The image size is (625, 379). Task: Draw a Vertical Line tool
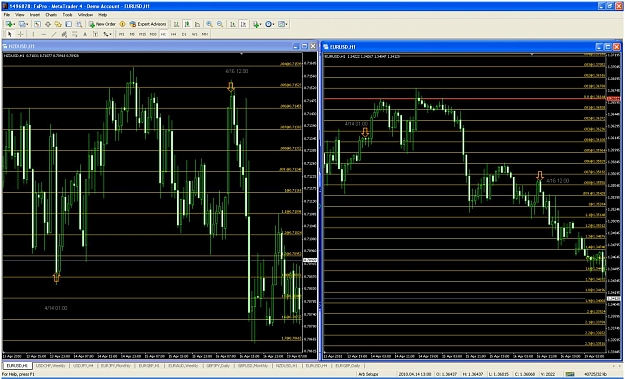click(33, 34)
